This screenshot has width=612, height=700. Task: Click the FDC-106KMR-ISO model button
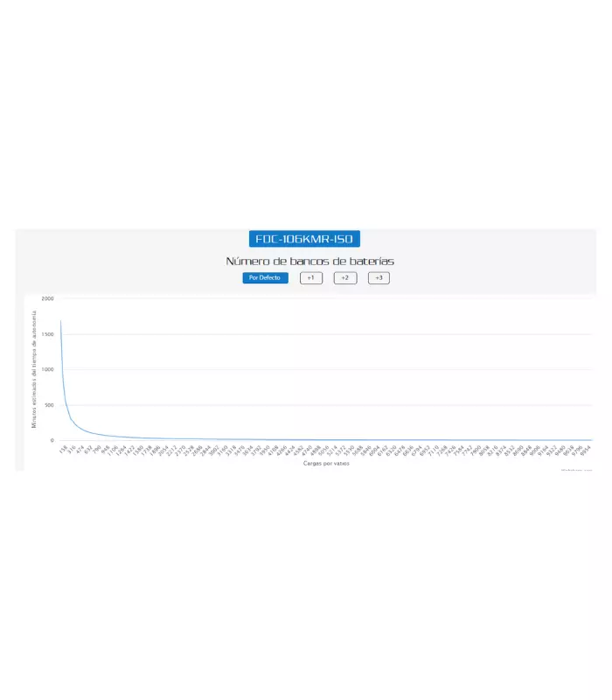(x=304, y=239)
